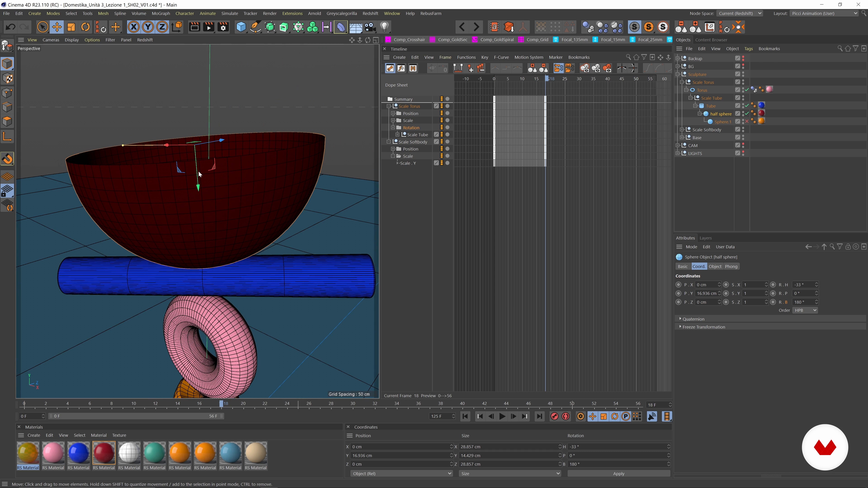Viewport: 868px width, 488px height.
Task: Toggle Z axis lock
Action: tap(162, 27)
